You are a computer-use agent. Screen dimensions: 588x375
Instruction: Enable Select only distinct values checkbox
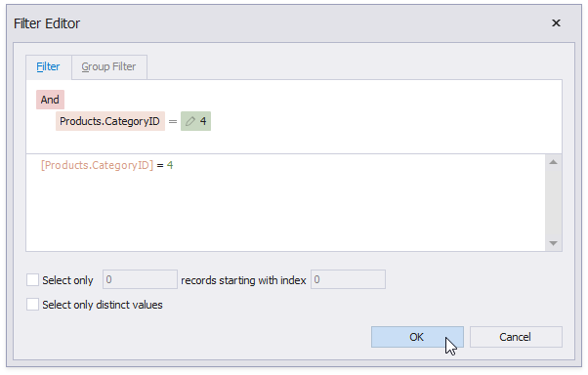click(x=32, y=304)
